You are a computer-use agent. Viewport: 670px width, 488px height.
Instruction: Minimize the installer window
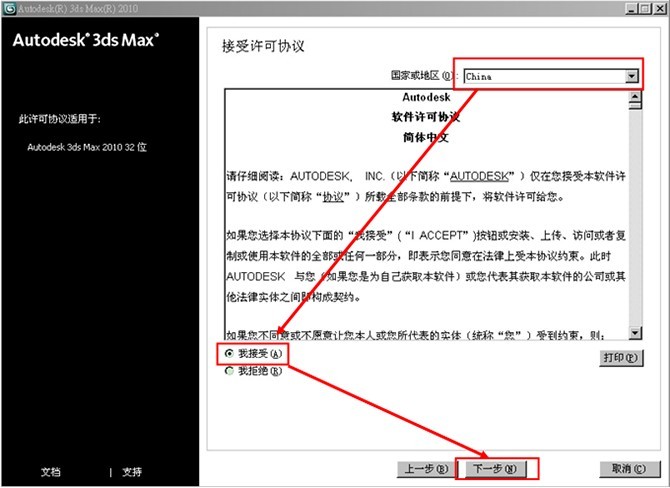coord(632,9)
